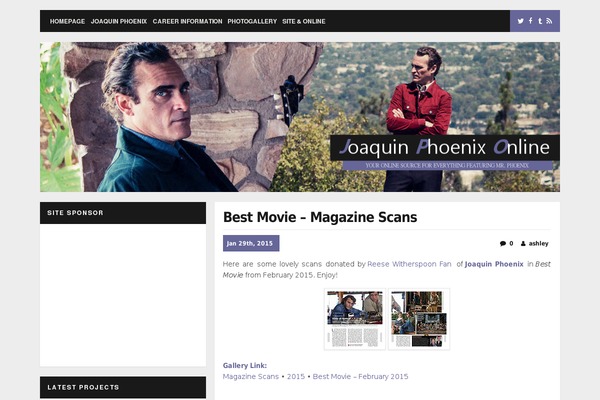The image size is (600, 400).
Task: Open the Site & Online menu
Action: pos(304,21)
